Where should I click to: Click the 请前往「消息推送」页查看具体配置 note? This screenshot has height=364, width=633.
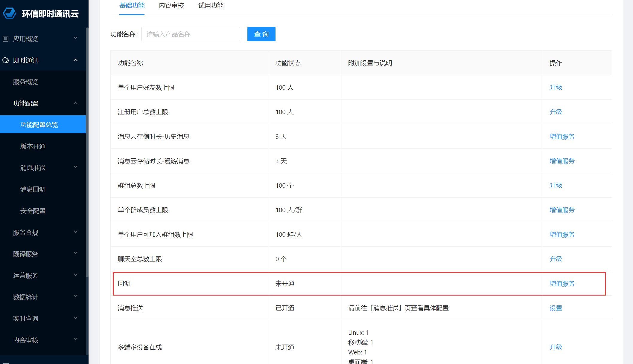click(398, 308)
